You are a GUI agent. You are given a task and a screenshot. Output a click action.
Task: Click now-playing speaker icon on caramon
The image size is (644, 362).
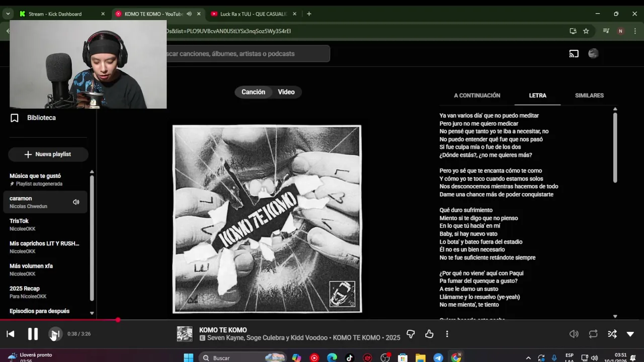(76, 202)
